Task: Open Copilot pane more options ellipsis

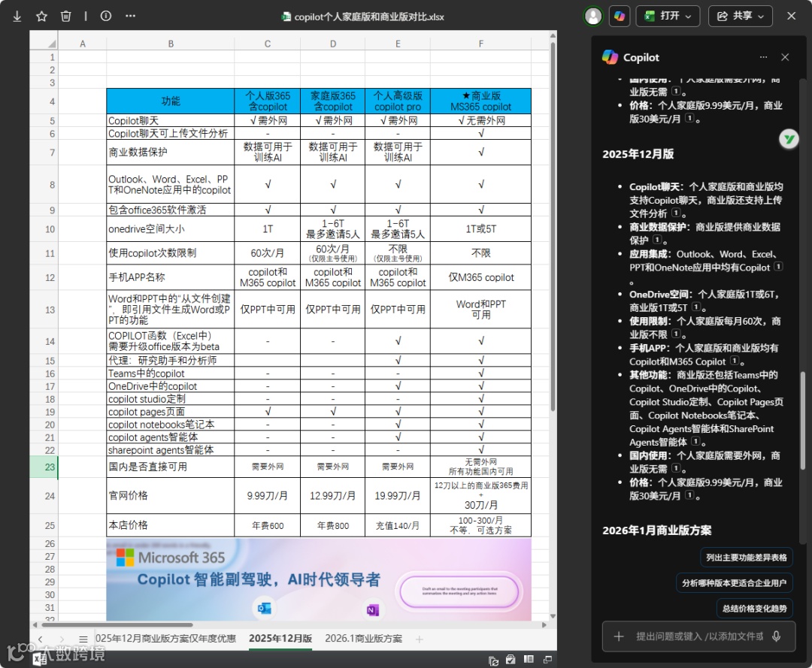Action: tap(763, 57)
